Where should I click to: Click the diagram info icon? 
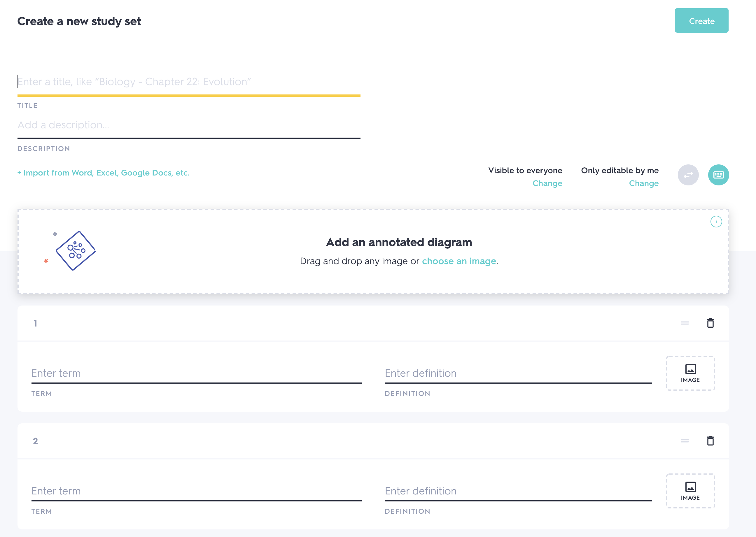[x=716, y=222]
